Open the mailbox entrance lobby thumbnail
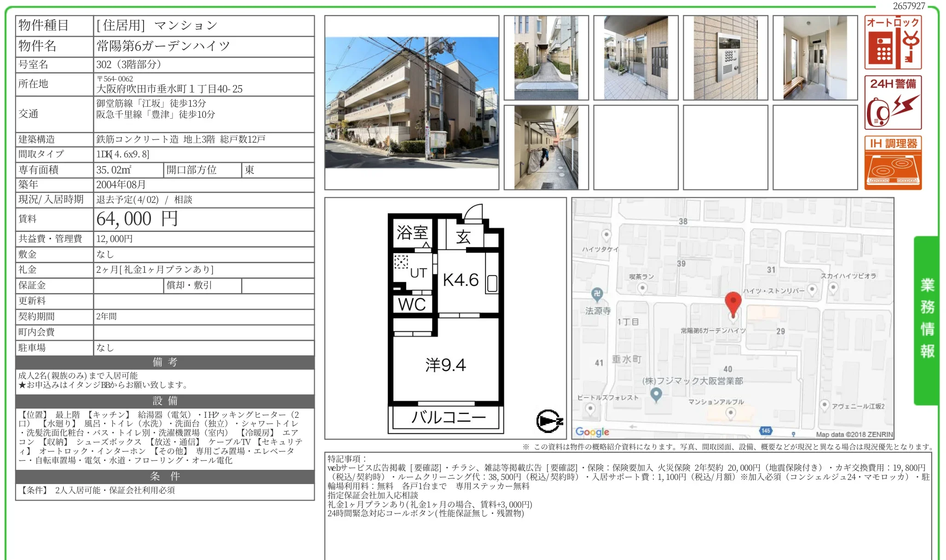The height and width of the screenshot is (560, 946). click(x=635, y=58)
